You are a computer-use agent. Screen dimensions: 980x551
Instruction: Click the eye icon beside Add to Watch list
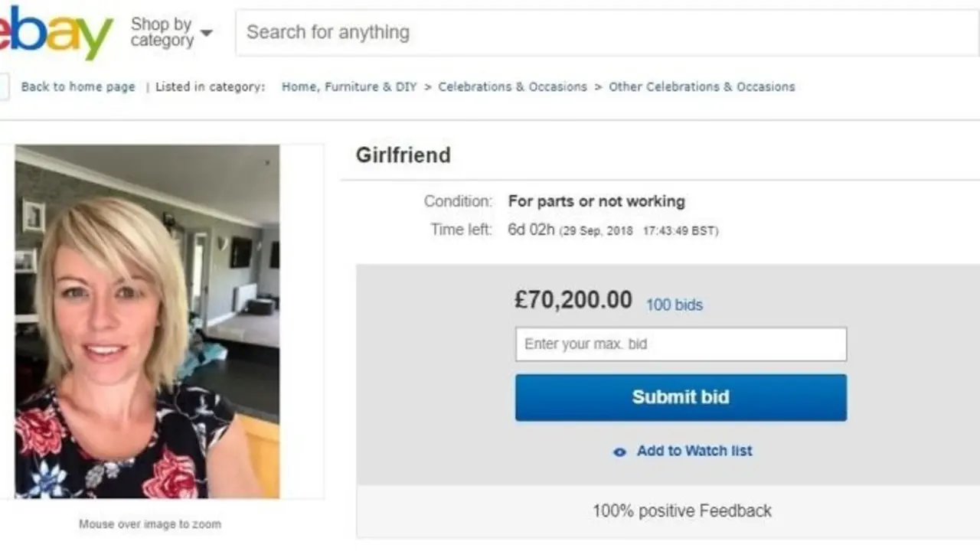pyautogui.click(x=619, y=452)
